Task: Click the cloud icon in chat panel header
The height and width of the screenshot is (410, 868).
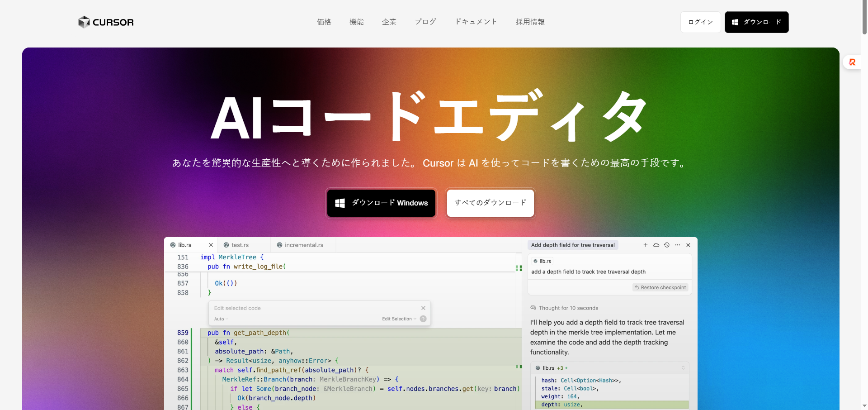Action: (x=656, y=245)
